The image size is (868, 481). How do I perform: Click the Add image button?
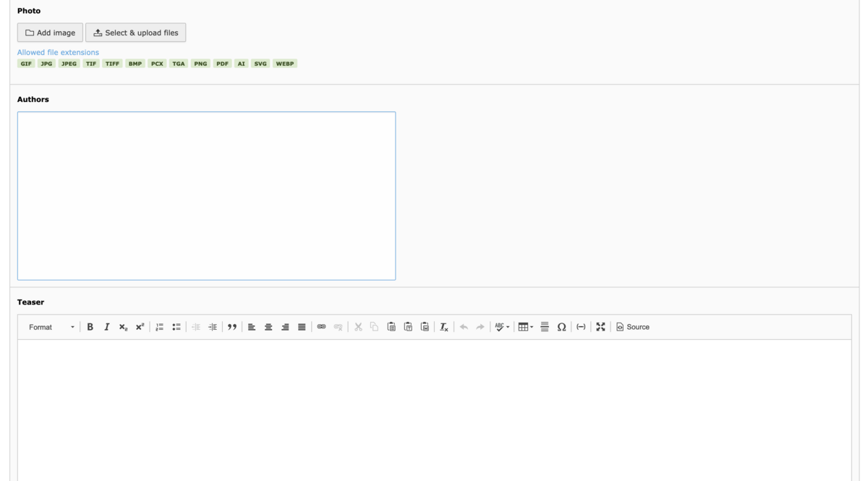click(x=50, y=33)
